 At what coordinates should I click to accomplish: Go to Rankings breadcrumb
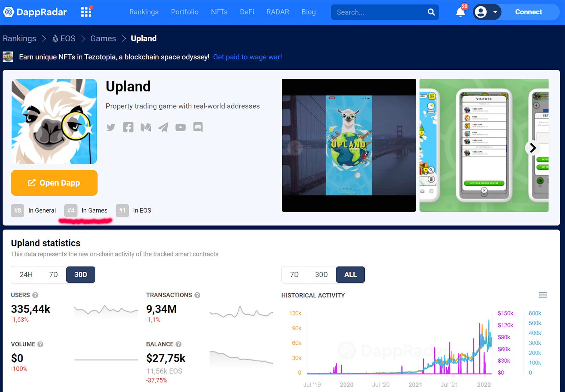pos(19,38)
